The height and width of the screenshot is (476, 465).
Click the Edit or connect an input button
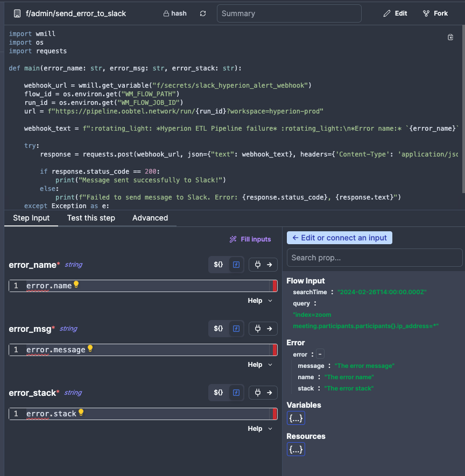[339, 238]
